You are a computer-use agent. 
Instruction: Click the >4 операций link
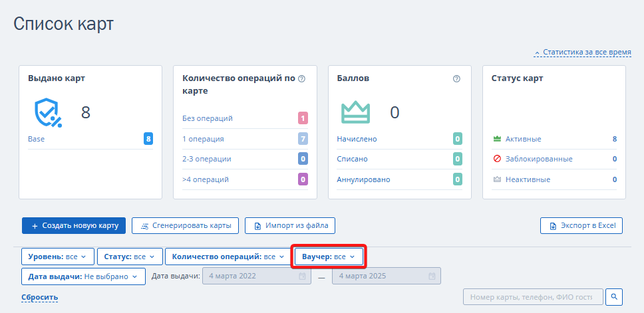(x=206, y=179)
